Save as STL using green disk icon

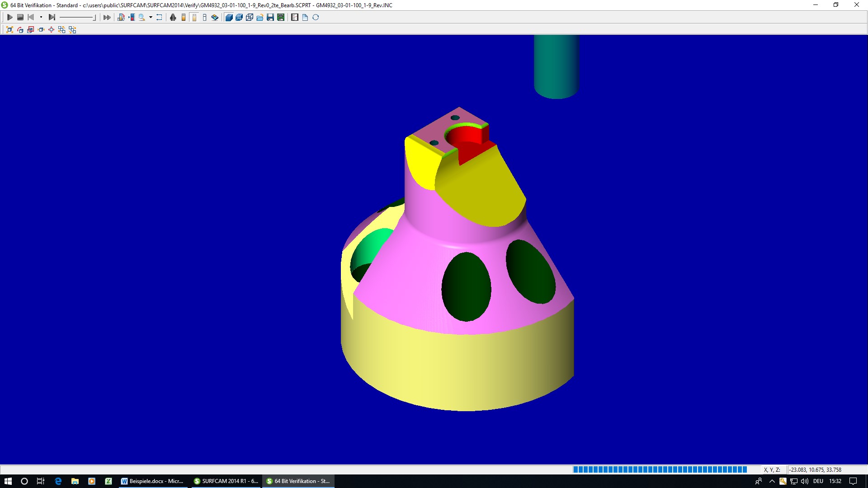coord(281,17)
